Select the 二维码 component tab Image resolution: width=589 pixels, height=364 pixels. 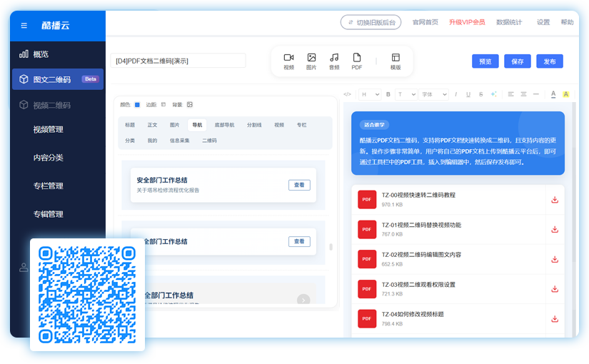[x=209, y=141]
